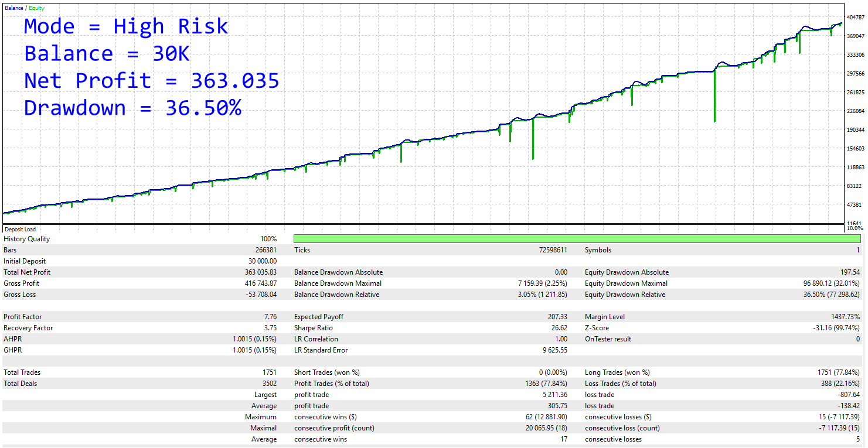The height and width of the screenshot is (448, 868).
Task: Select the Initial Deposit value 30 000.00
Action: (263, 261)
